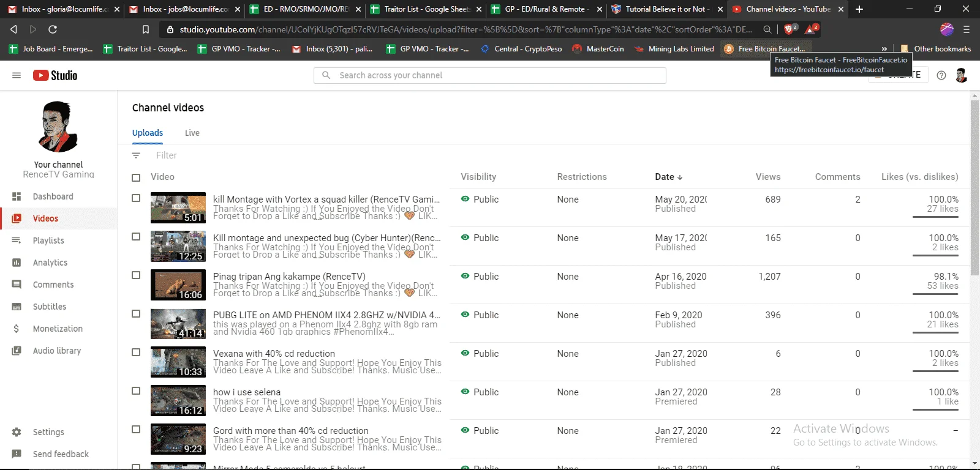
Task: Open the browser profile avatar icon
Action: (947, 29)
